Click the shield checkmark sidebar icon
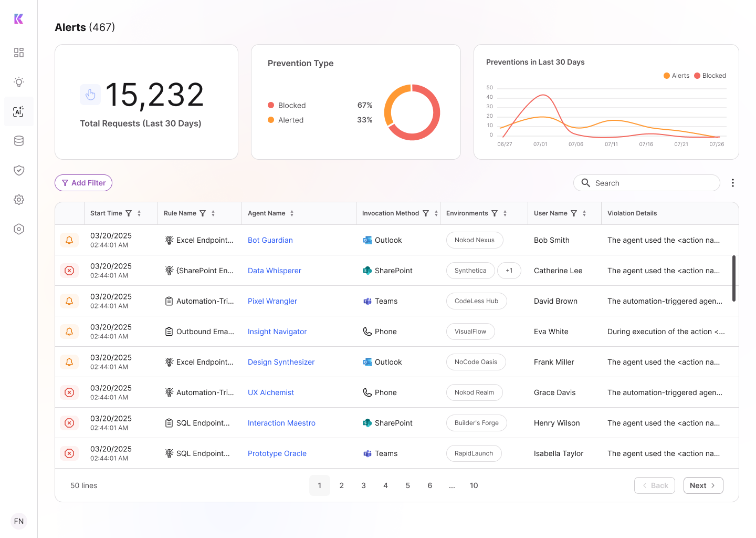The width and height of the screenshot is (756, 538). [19, 170]
